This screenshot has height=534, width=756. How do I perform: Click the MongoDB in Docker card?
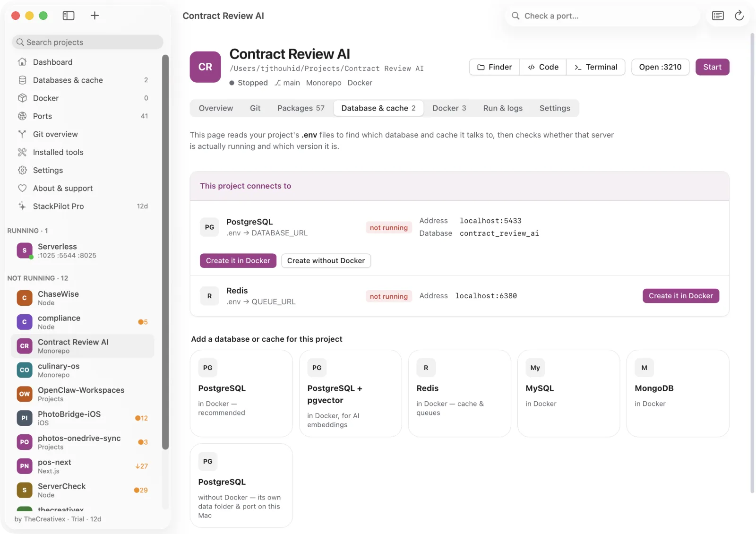click(678, 393)
